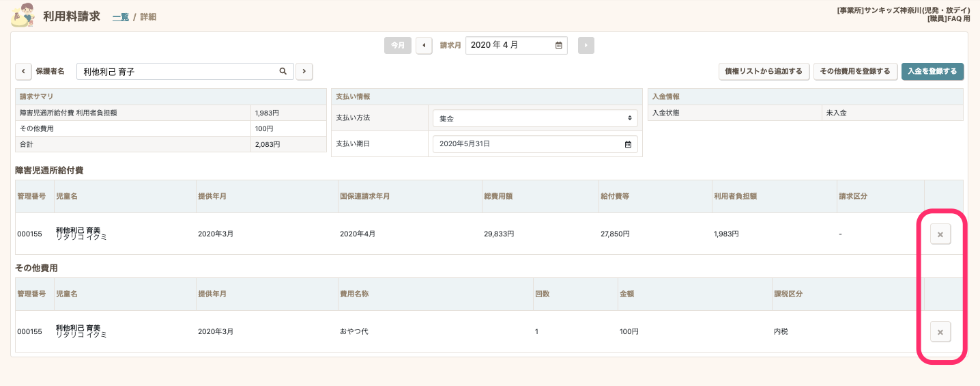The height and width of the screenshot is (386, 980).
Task: Click その他費用を登録する button
Action: click(854, 71)
